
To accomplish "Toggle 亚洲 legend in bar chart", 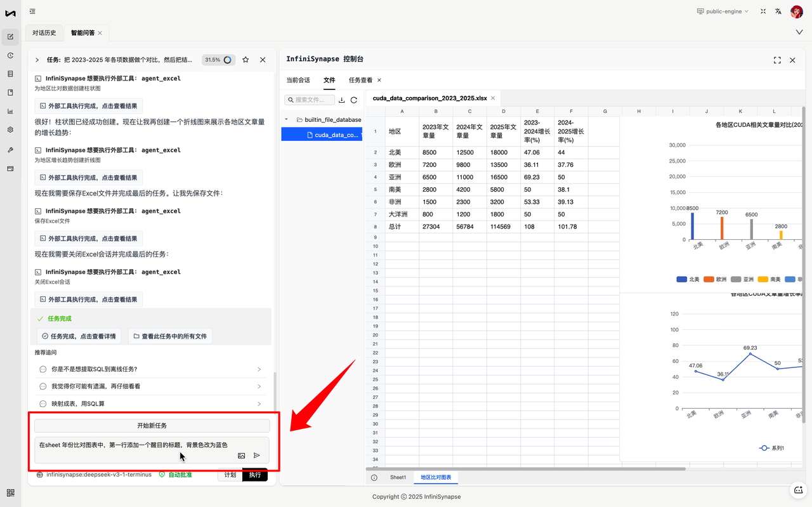I will [x=742, y=279].
